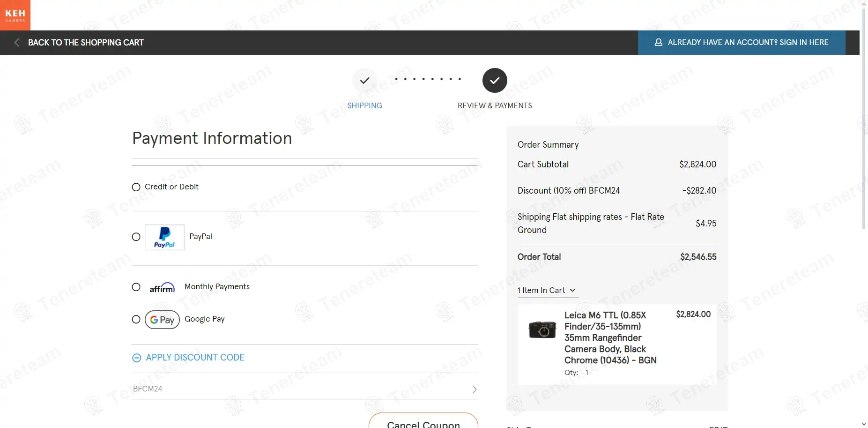Select Affirm Monthly Payments radio button
The image size is (868, 428).
pos(136,287)
